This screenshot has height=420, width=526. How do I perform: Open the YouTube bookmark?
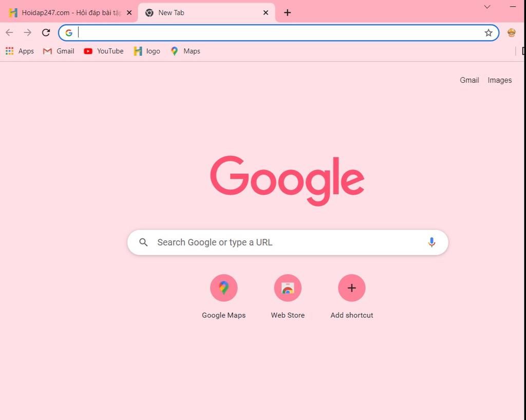[104, 51]
